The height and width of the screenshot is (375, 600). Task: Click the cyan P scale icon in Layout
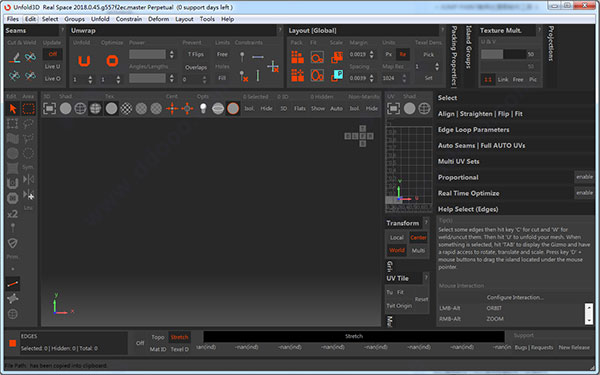point(337,75)
